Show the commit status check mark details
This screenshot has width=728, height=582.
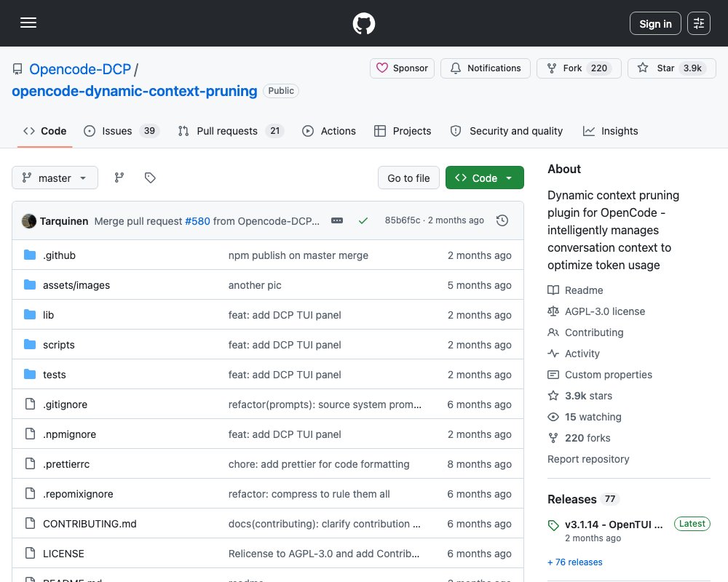[x=363, y=221]
